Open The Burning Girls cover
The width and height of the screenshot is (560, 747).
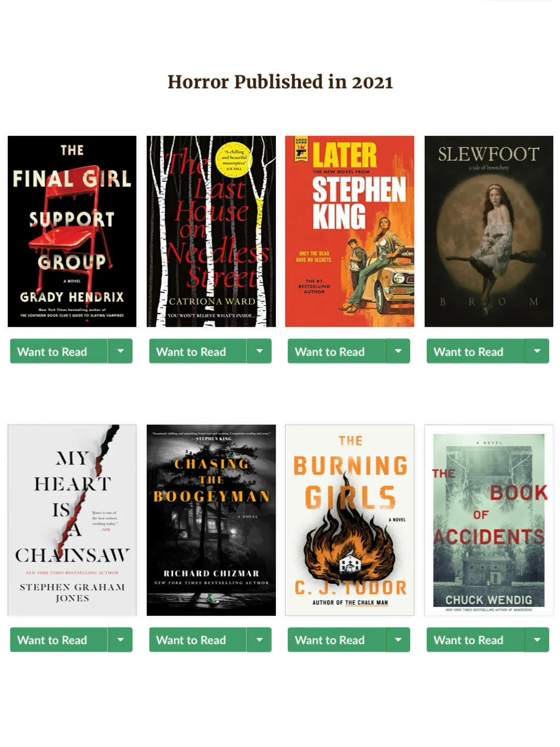pos(349,520)
